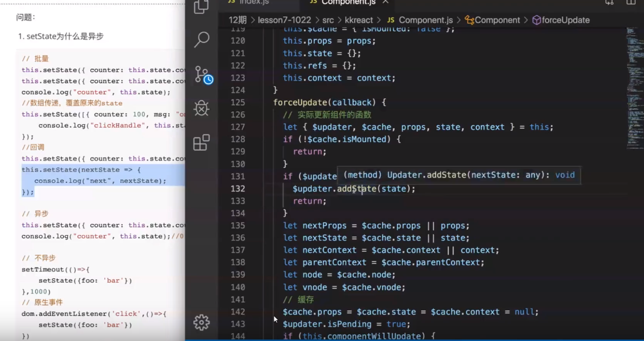This screenshot has height=341, width=644.
Task: Click the method cube icon beside forceUpdate breadcrumb
Action: [536, 20]
